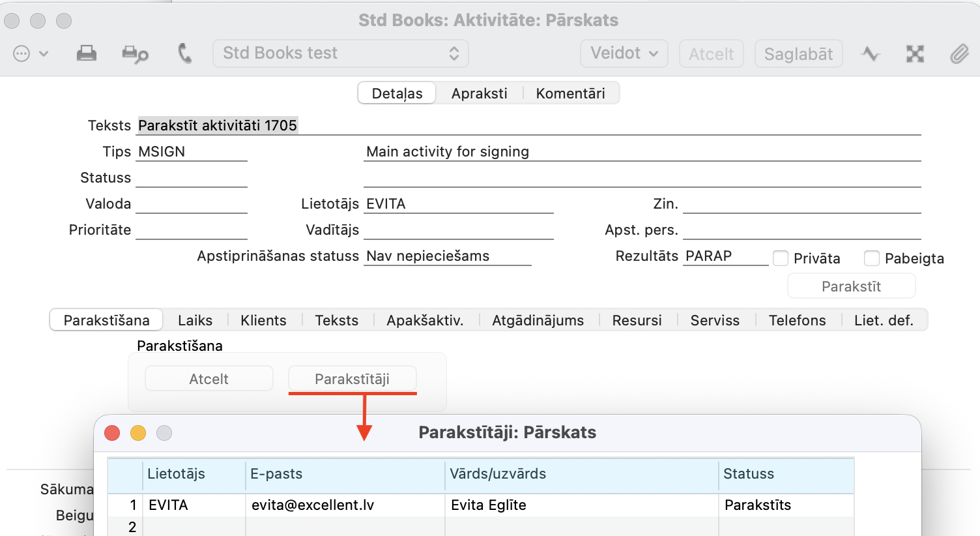Tick the Pabeigta checkbox
This screenshot has height=536, width=980.
tap(872, 258)
